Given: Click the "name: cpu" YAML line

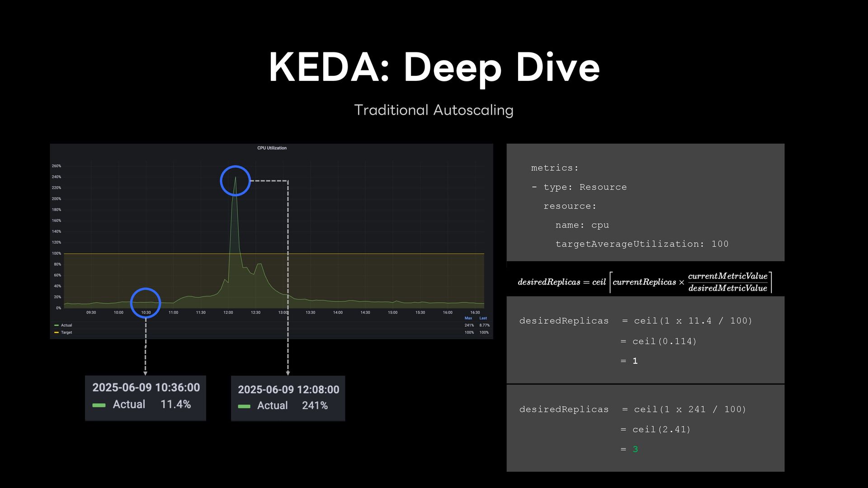Looking at the screenshot, I should (x=582, y=225).
